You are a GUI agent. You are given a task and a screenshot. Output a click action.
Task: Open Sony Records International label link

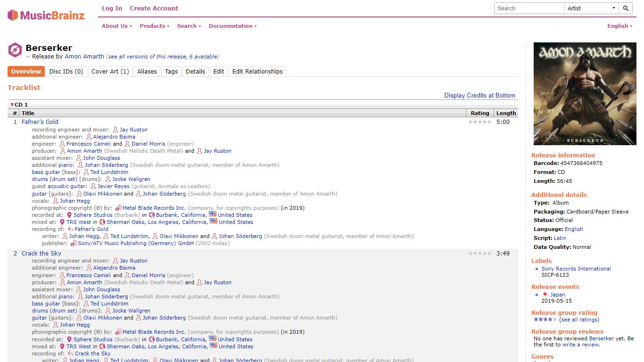(576, 269)
